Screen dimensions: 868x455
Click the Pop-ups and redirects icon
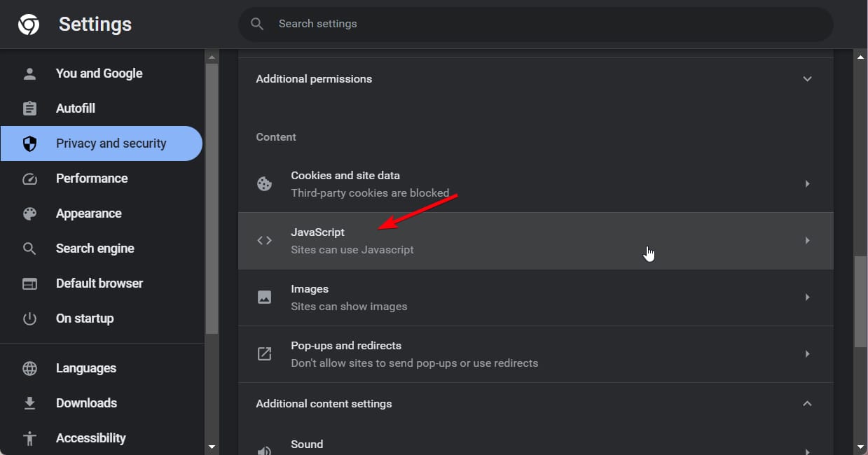tap(264, 354)
